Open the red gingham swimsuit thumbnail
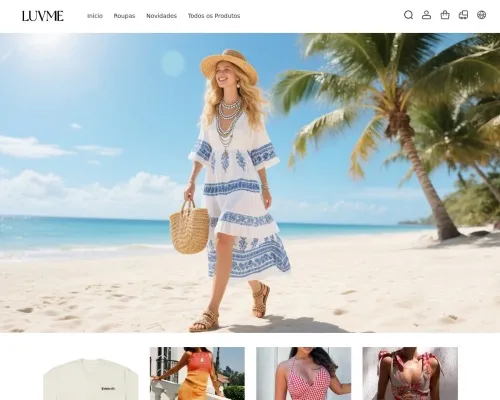This screenshot has height=400, width=500. (x=304, y=374)
